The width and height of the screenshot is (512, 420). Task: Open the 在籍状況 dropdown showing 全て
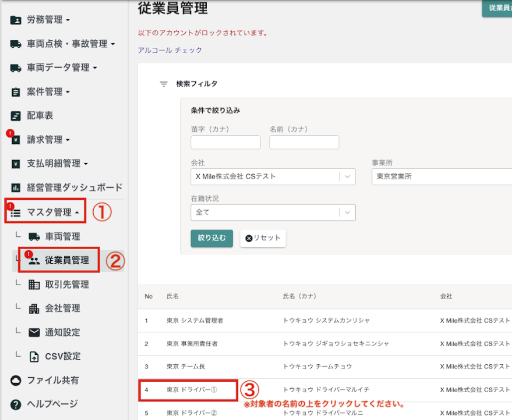[x=272, y=212]
